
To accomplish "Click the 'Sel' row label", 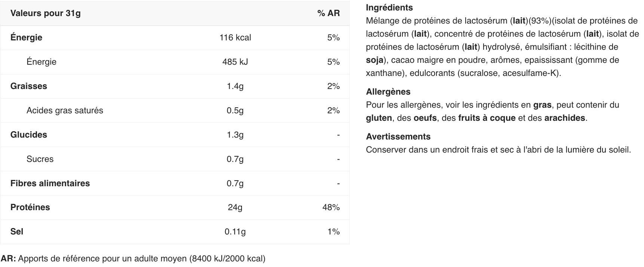I will coord(17,231).
